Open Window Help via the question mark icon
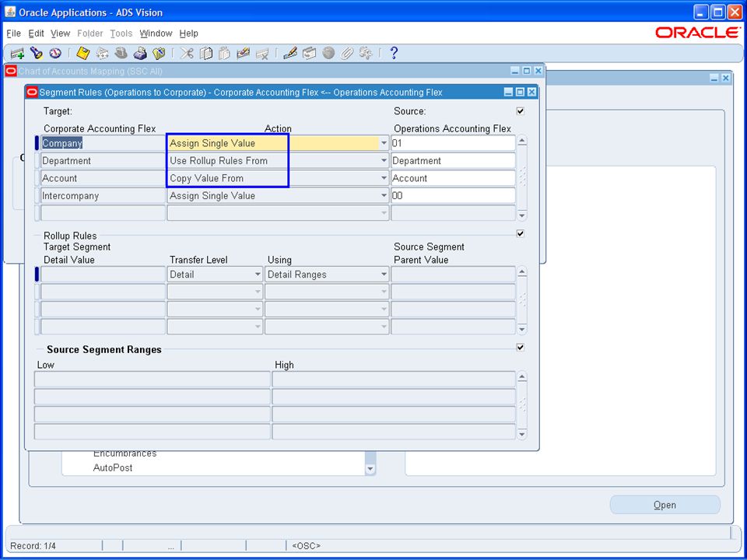 tap(394, 54)
